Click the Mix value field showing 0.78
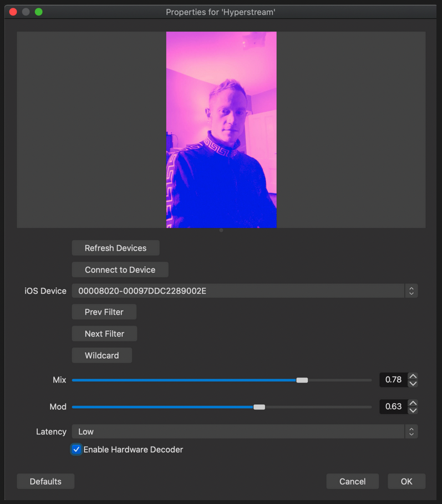442x504 pixels. tap(393, 380)
